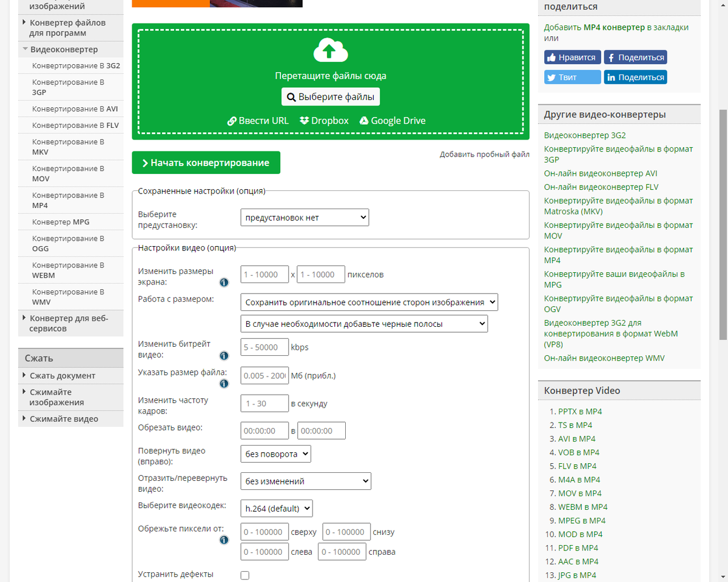Click the screen width input field
This screenshot has height=582, width=728.
(265, 275)
